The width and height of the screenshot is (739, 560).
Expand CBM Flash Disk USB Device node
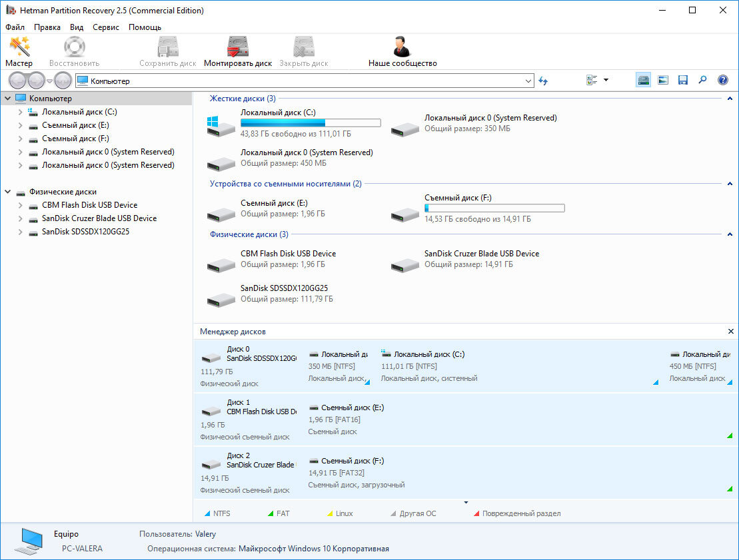20,205
